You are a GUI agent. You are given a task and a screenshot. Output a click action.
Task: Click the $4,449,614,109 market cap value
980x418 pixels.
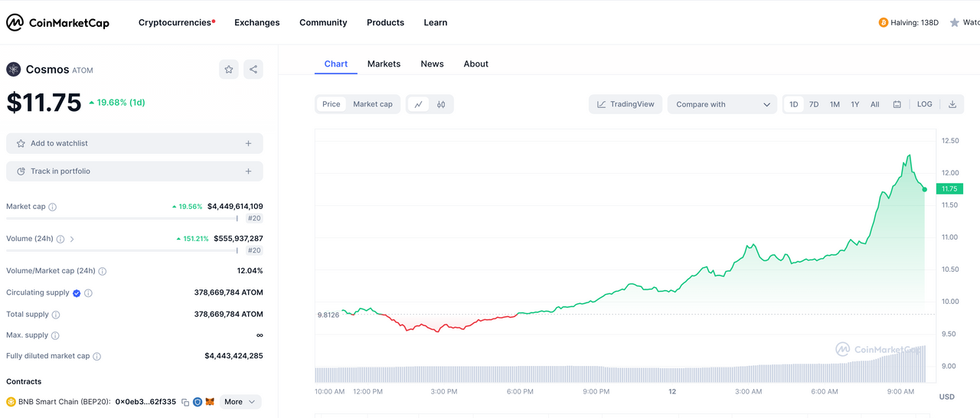point(235,207)
